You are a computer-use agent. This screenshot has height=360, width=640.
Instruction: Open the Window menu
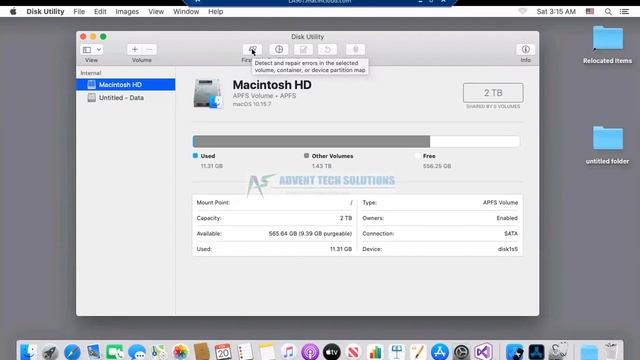(186, 11)
